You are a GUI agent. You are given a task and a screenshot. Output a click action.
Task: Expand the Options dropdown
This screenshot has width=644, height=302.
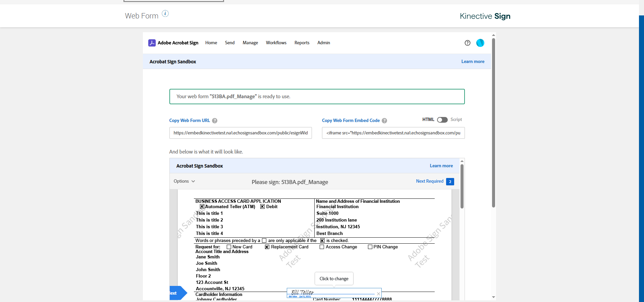[184, 181]
